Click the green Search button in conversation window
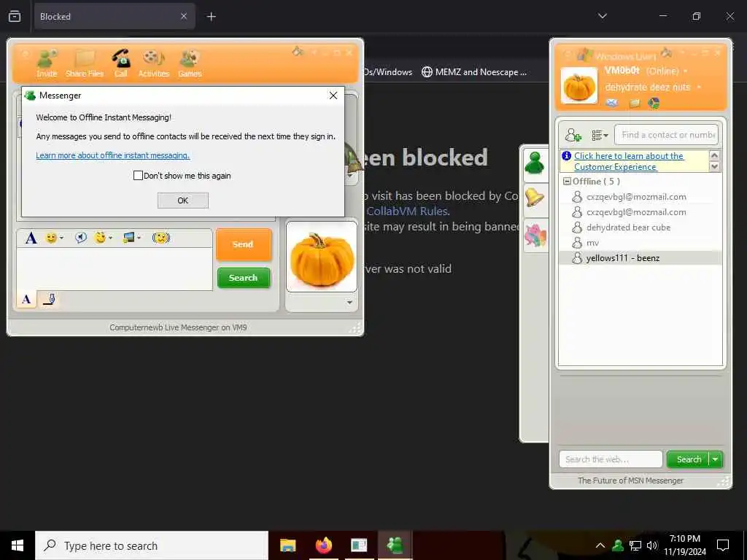The height and width of the screenshot is (560, 747). (x=244, y=278)
